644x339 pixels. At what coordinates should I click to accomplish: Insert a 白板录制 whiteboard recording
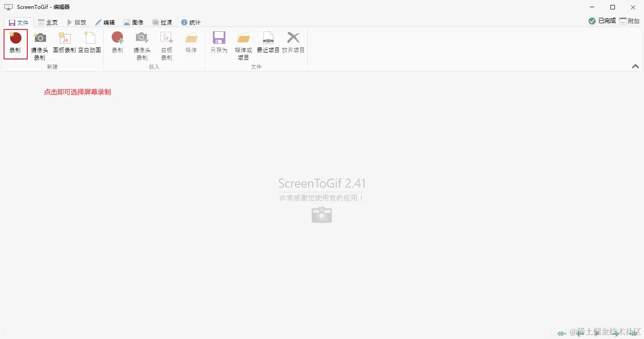click(x=166, y=46)
